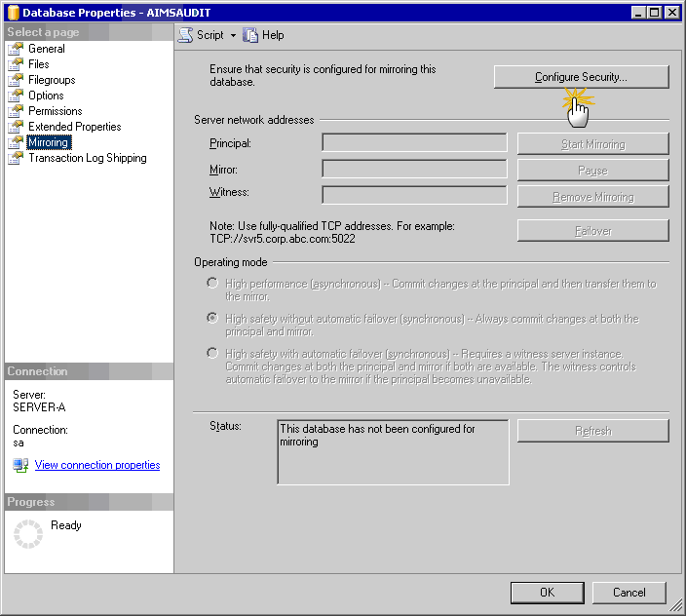Click the General page icon
This screenshot has width=686, height=616.
click(x=16, y=49)
